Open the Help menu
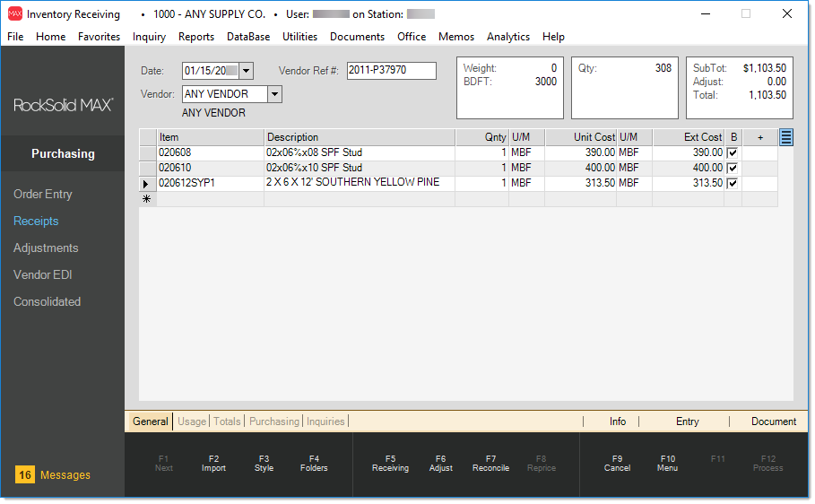Image resolution: width=815 pixels, height=504 pixels. pos(553,37)
